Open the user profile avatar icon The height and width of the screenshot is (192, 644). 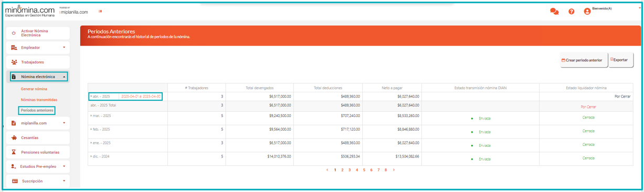point(587,11)
